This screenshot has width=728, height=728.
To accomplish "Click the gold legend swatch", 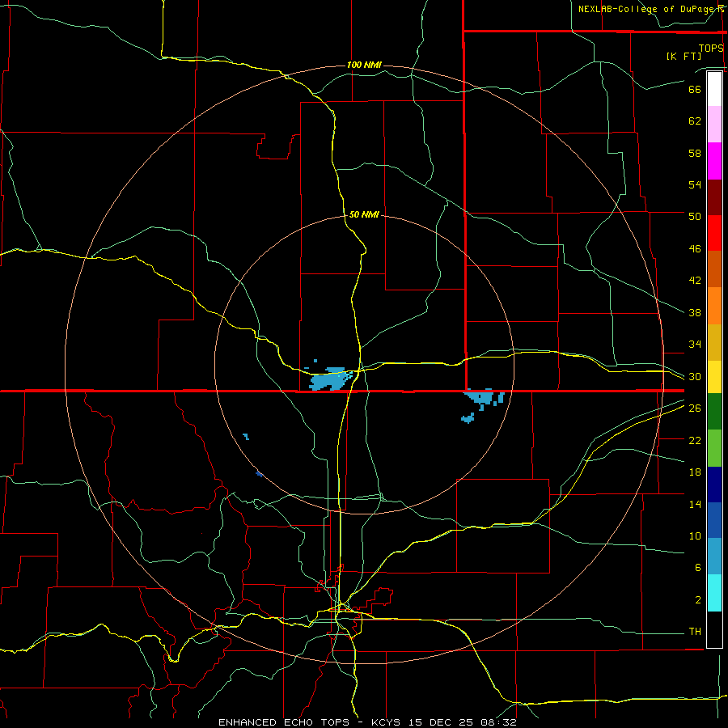I will (x=714, y=342).
